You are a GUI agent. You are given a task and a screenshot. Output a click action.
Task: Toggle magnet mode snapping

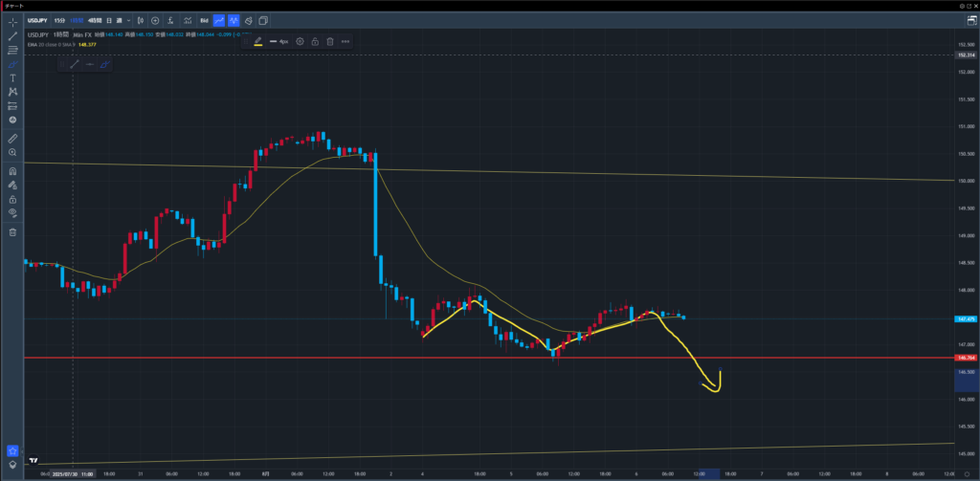[x=12, y=171]
